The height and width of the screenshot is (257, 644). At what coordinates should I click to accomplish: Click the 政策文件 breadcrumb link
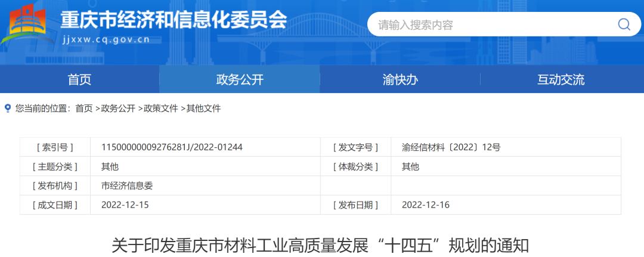(x=160, y=109)
